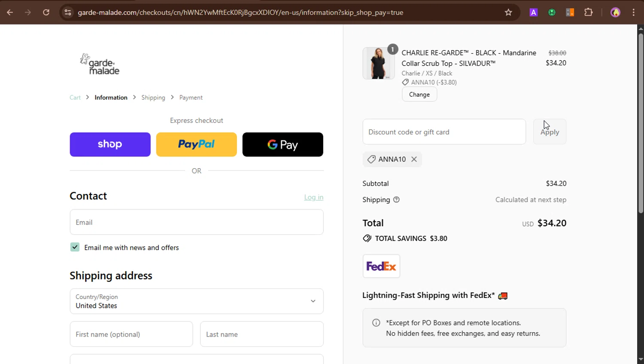Viewport: 644px width, 364px height.
Task: Check out with PayPal
Action: (197, 145)
